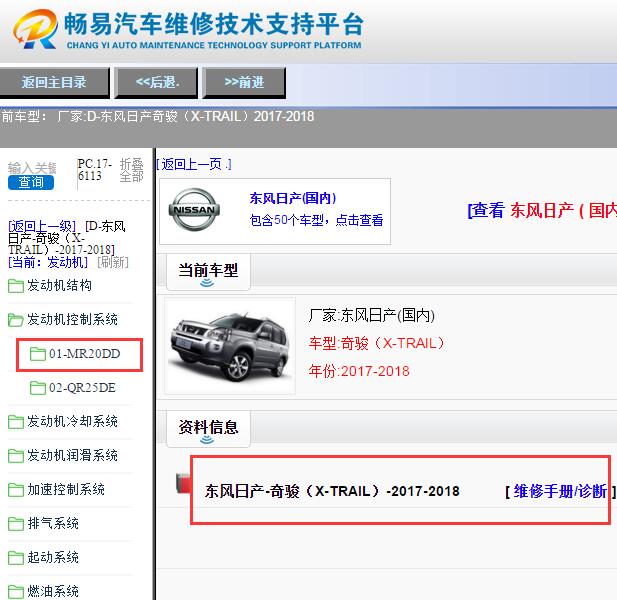Click the 查看 东风日产 link at right
The height and width of the screenshot is (600, 617).
542,210
